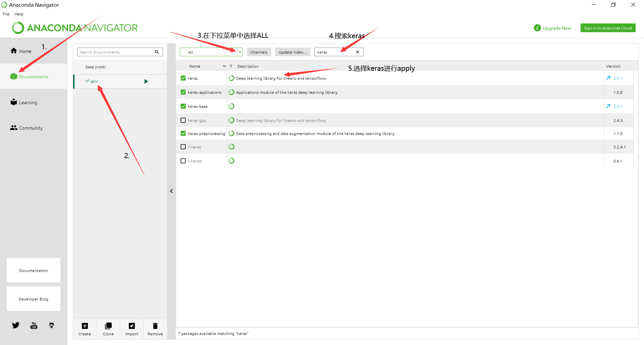The width and height of the screenshot is (644, 345).
Task: Clear the keras search with X
Action: coord(358,52)
